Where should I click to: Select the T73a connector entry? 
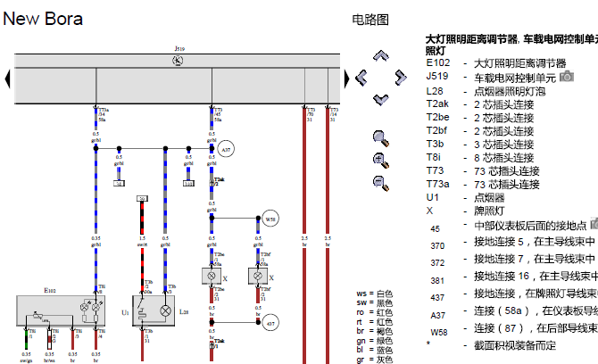483,185
